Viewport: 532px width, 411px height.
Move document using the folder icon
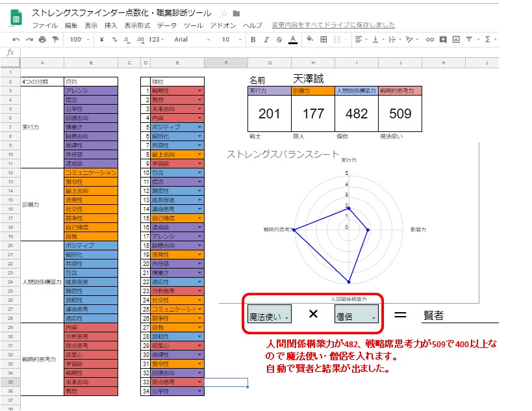point(236,14)
